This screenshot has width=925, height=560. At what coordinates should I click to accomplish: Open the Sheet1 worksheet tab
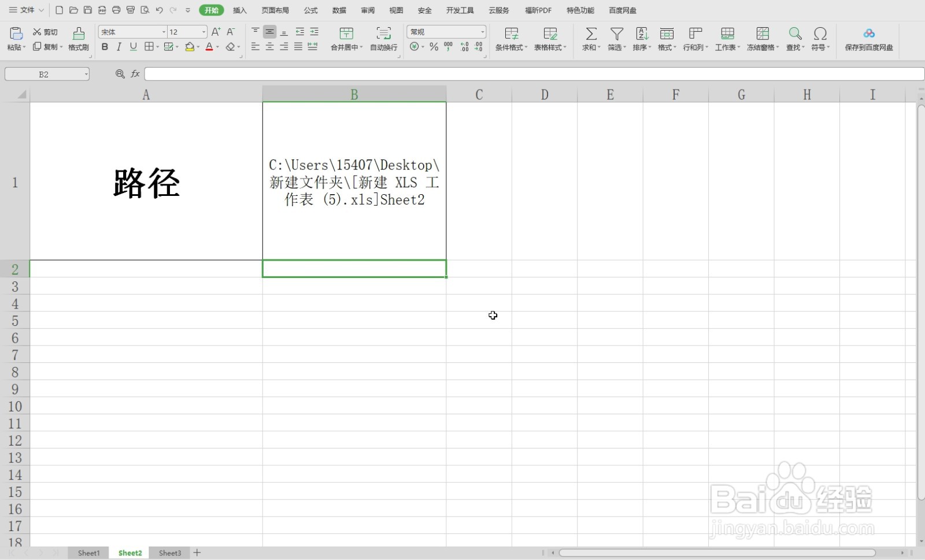point(89,553)
